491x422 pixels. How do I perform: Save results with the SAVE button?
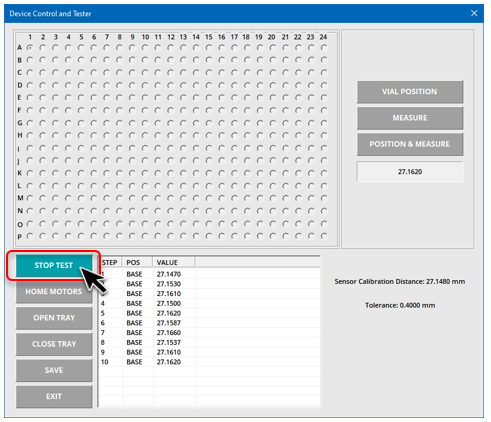click(x=54, y=370)
